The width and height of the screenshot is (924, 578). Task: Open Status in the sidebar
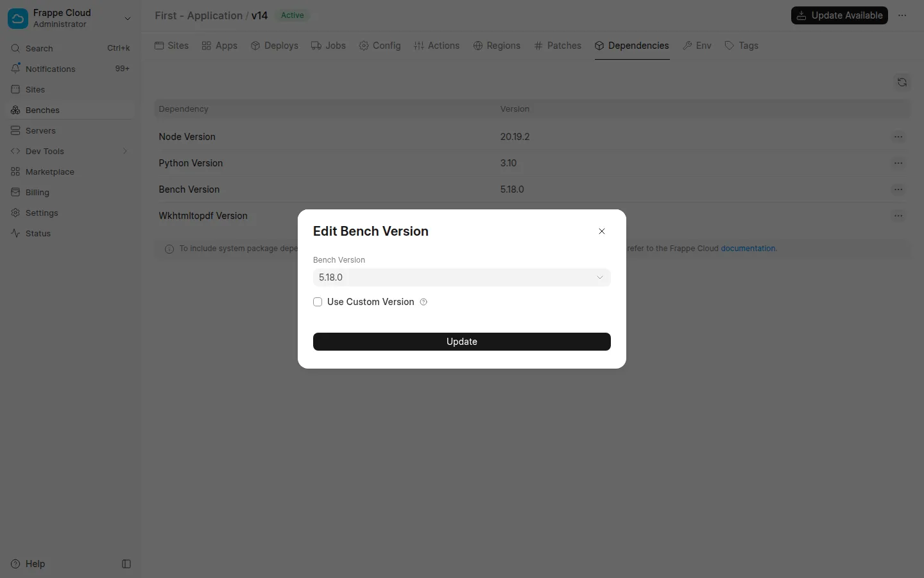(x=71, y=233)
